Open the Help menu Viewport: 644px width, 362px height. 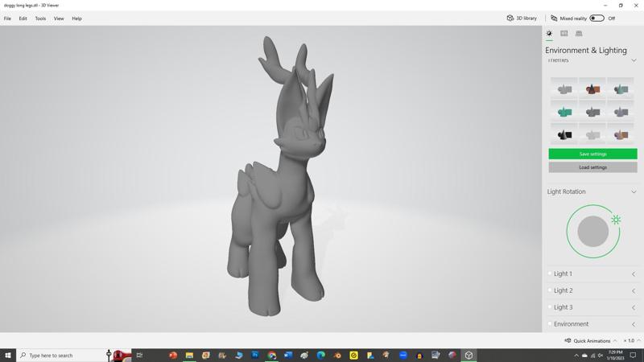pos(76,19)
